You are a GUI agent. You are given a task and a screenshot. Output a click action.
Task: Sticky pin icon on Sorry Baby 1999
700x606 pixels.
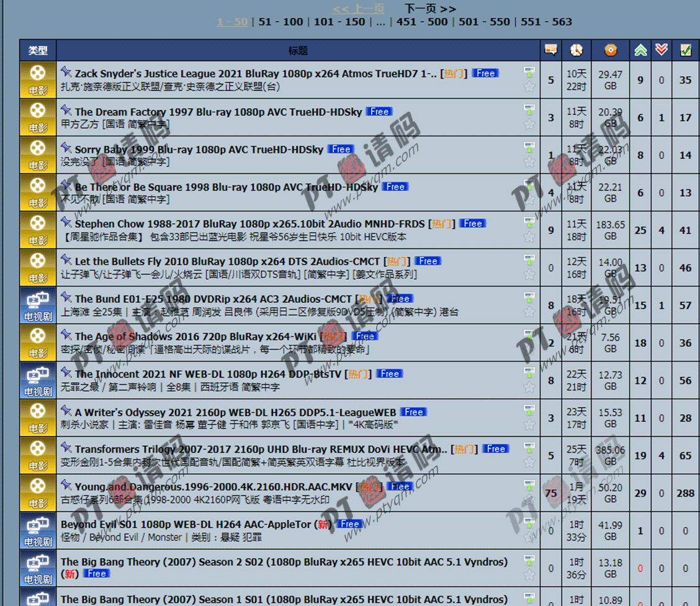(66, 147)
